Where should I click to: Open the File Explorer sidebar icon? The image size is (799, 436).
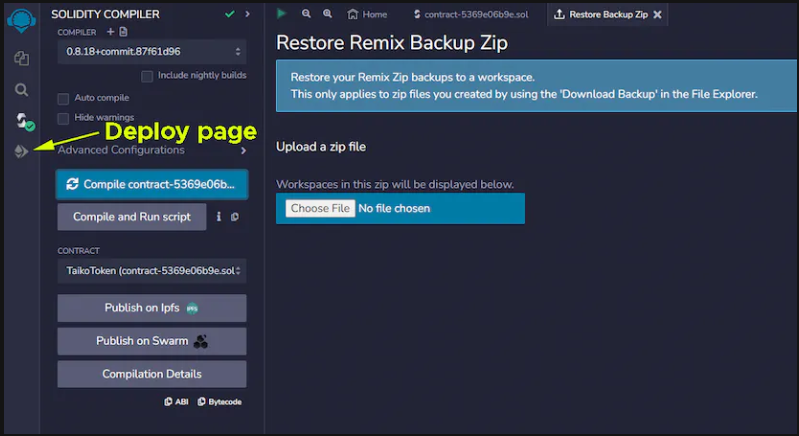point(21,59)
